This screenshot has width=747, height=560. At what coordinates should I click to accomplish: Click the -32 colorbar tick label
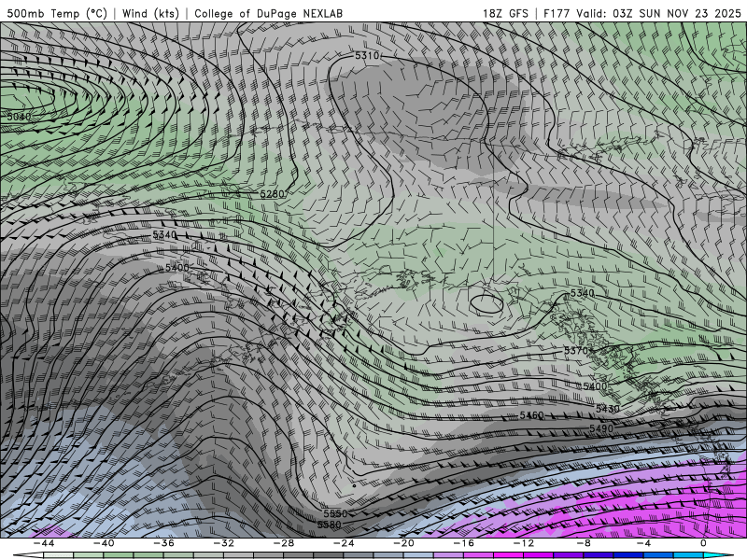(223, 543)
